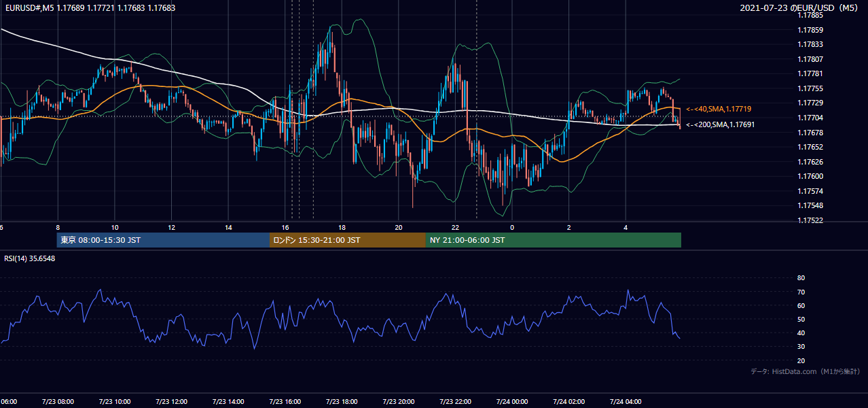Screen dimensions: 868x408
Task: Select the 東京 08:00-15:30 JST session bar
Action: [163, 240]
